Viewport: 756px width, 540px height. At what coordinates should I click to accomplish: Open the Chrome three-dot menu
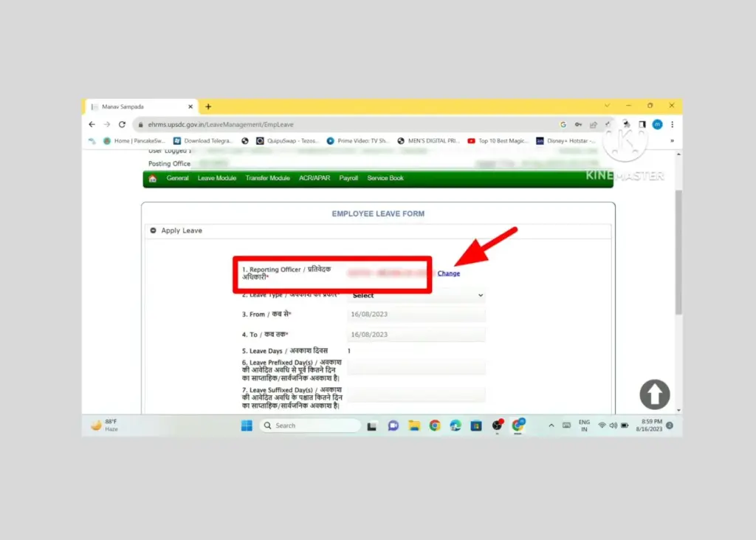(x=672, y=125)
